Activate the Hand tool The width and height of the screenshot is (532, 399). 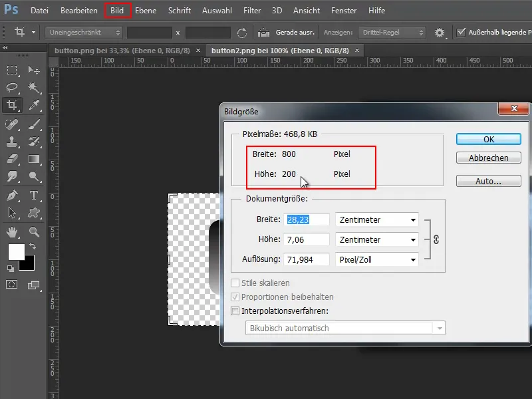[x=12, y=232]
